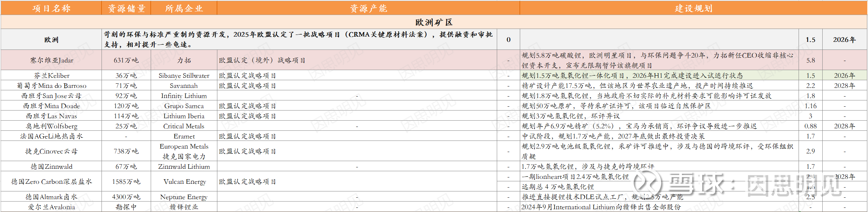Click the 芬兰Keliber project cell
This screenshot has height=212, width=868.
click(51, 75)
